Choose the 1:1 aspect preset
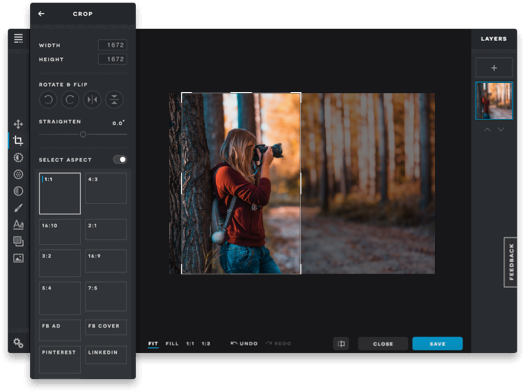The height and width of the screenshot is (392, 525). (60, 193)
